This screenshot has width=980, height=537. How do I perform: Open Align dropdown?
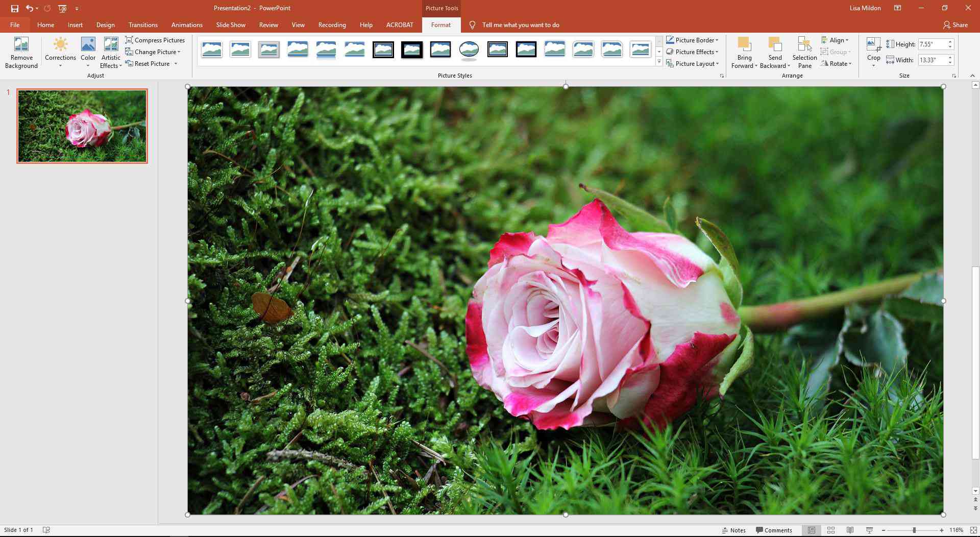835,40
